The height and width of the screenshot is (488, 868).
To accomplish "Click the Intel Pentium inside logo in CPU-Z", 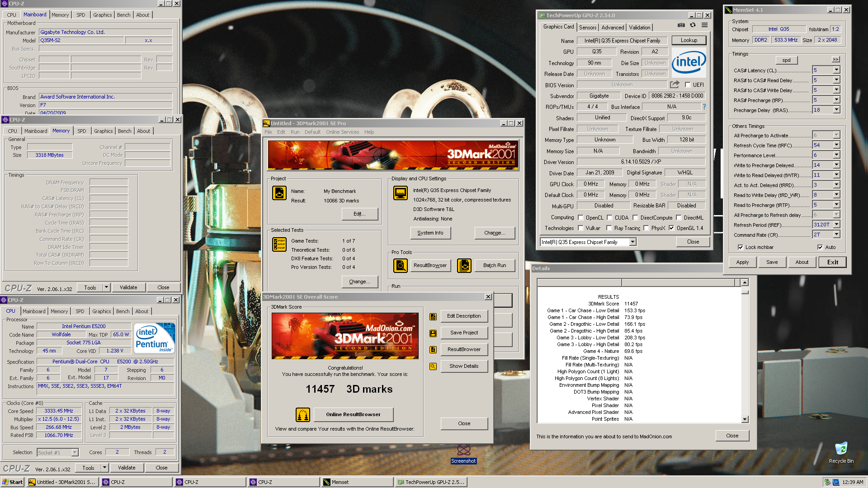I will pos(155,338).
